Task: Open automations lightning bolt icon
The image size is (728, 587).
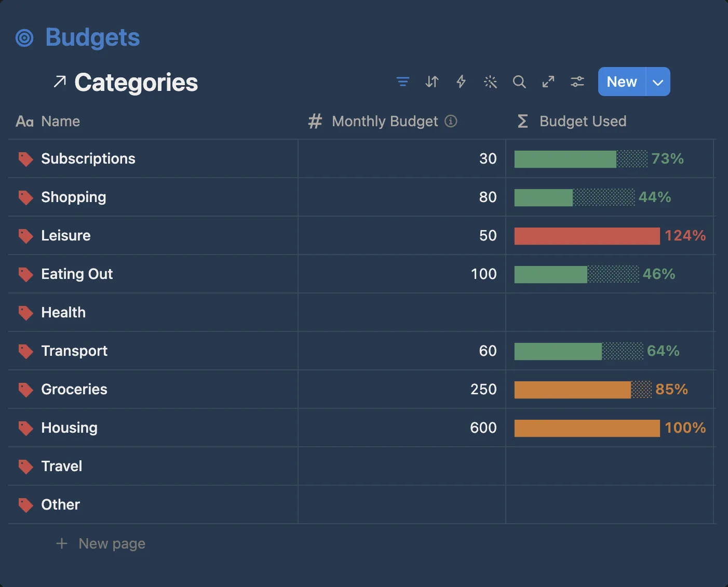Action: pos(461,82)
